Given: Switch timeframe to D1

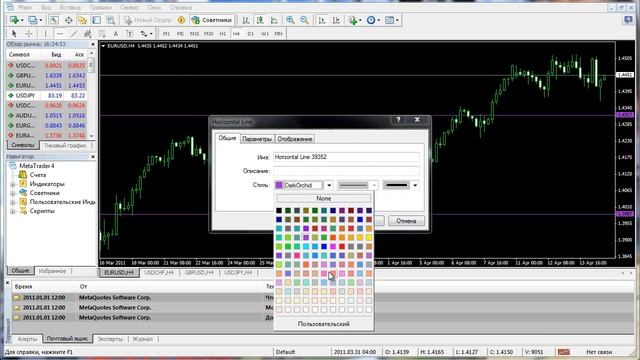Looking at the screenshot, I should [x=251, y=33].
